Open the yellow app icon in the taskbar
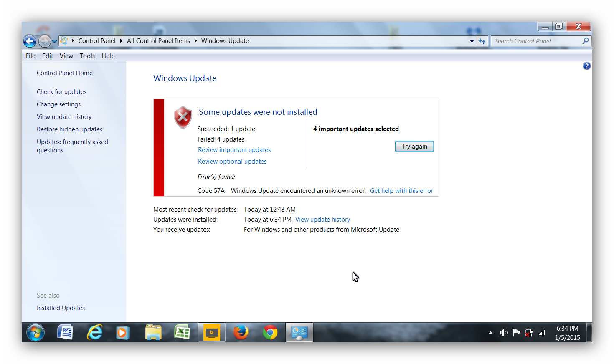The image size is (614, 364). click(212, 332)
